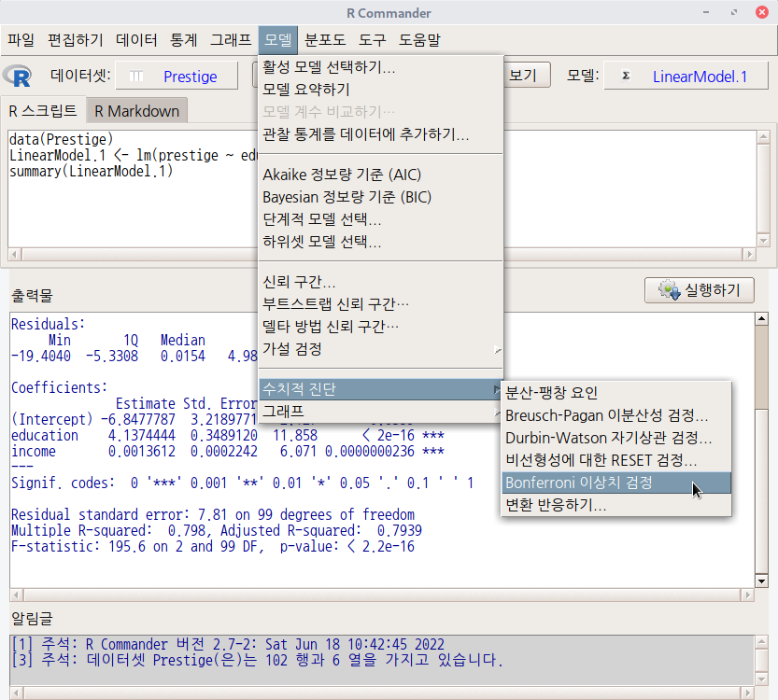Choose Bayesian 정보량 기준 (BIC)

380,197
